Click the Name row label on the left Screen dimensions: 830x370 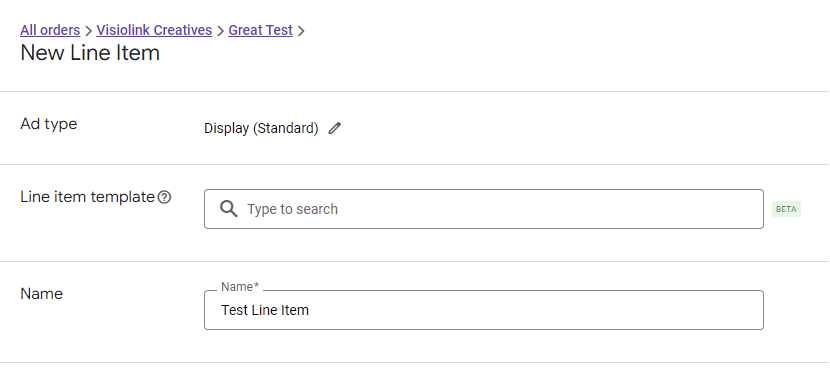tap(41, 294)
